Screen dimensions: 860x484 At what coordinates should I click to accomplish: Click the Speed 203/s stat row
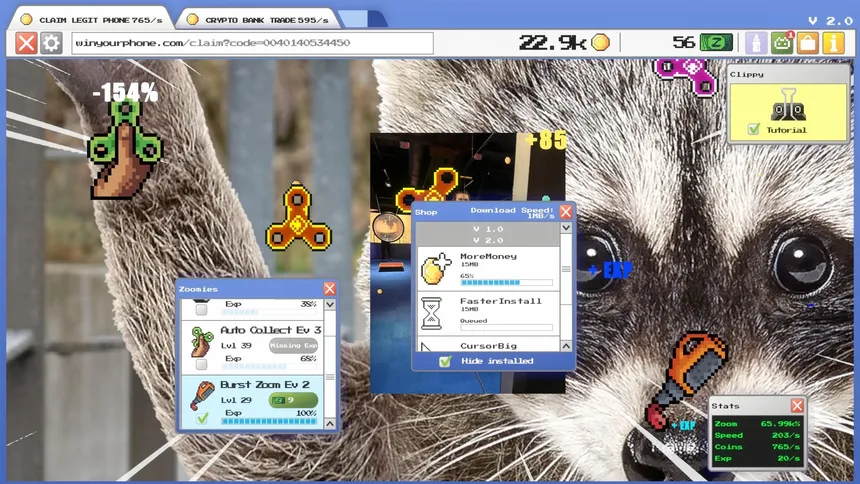[x=757, y=435]
